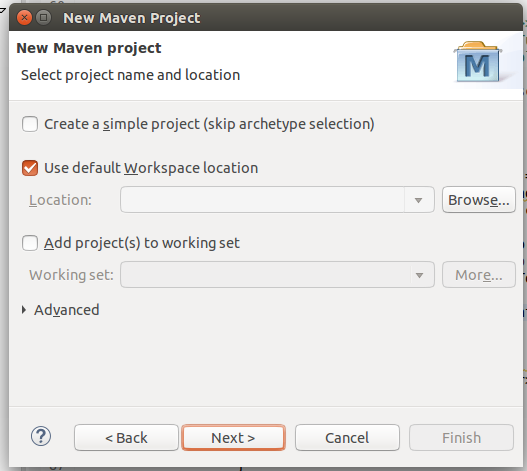
Task: Click the Browse... button
Action: [x=479, y=200]
